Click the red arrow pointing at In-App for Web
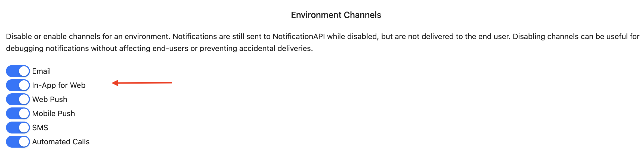 pyautogui.click(x=141, y=83)
